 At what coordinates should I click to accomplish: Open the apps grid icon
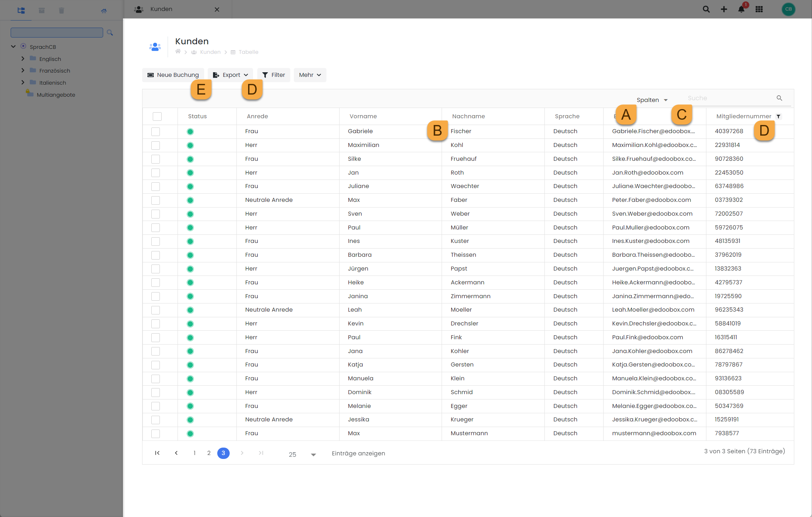coord(759,10)
